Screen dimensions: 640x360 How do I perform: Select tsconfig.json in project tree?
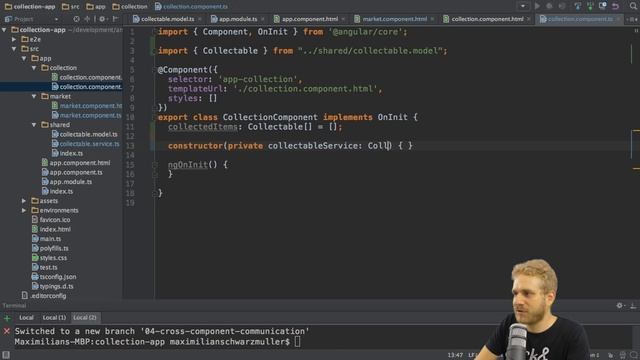[54, 277]
